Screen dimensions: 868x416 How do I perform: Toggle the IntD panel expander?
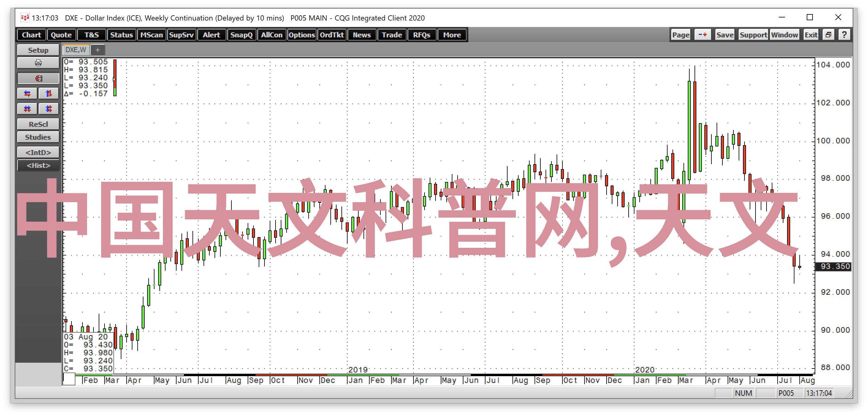[36, 153]
